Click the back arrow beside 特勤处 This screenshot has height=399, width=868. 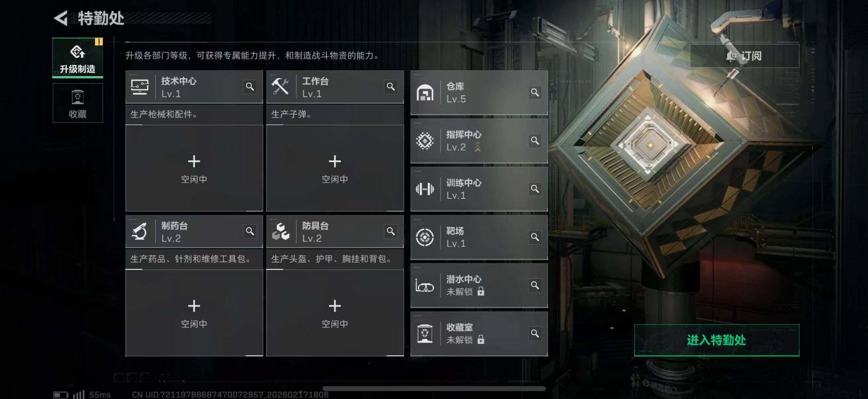pyautogui.click(x=61, y=18)
